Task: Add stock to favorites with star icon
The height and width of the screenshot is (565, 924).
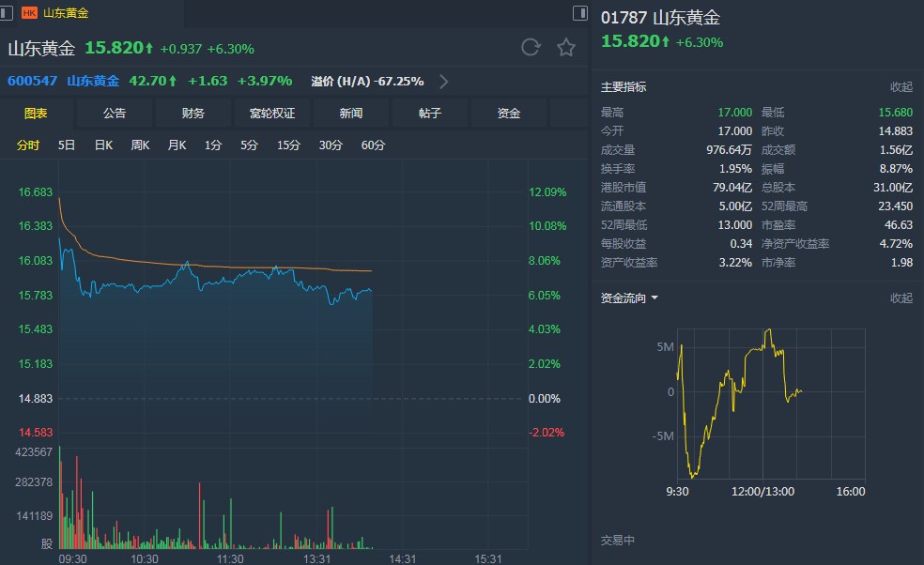Action: pyautogui.click(x=566, y=47)
